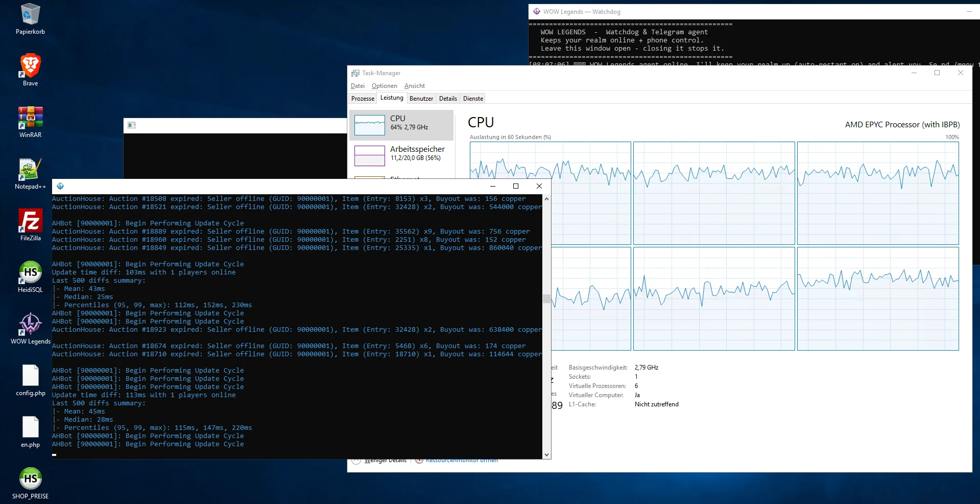Close the Task-Manager window
Screen dimensions: 980x504
click(x=961, y=73)
